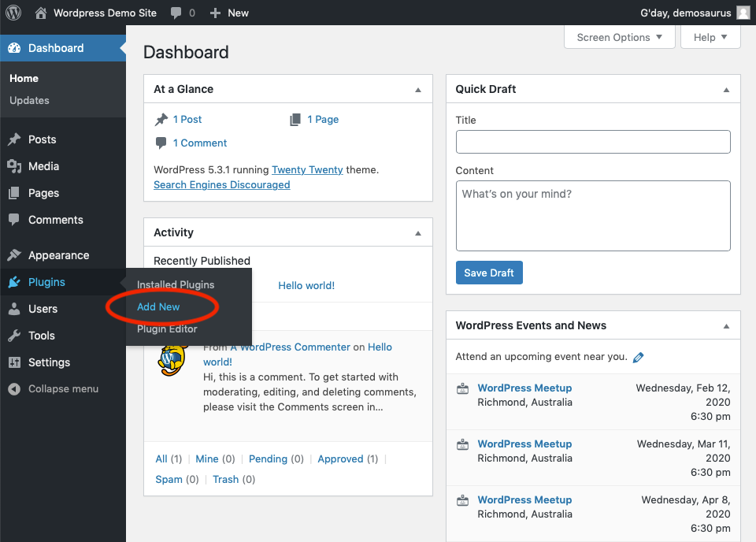Click the Users person icon in sidebar
The height and width of the screenshot is (542, 756).
[14, 309]
